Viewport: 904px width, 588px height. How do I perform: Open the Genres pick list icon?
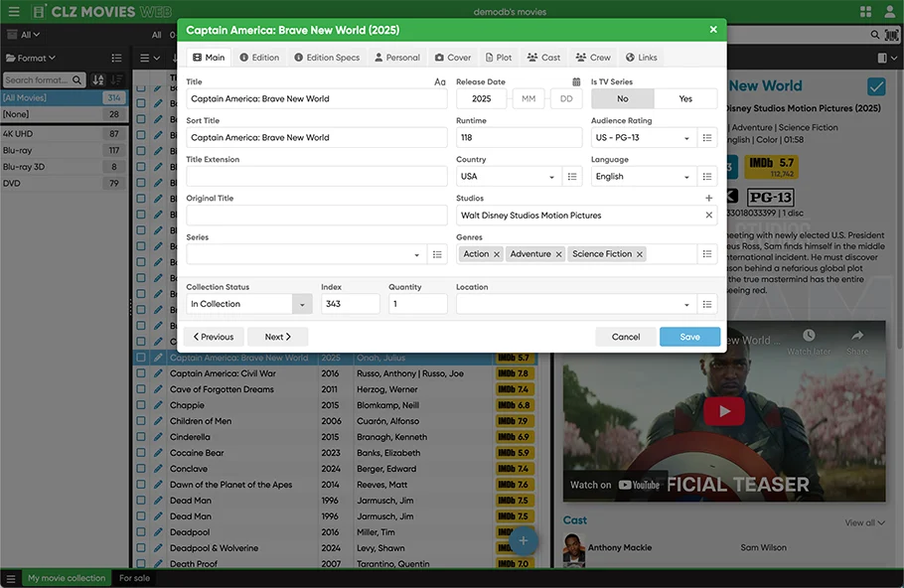(707, 254)
